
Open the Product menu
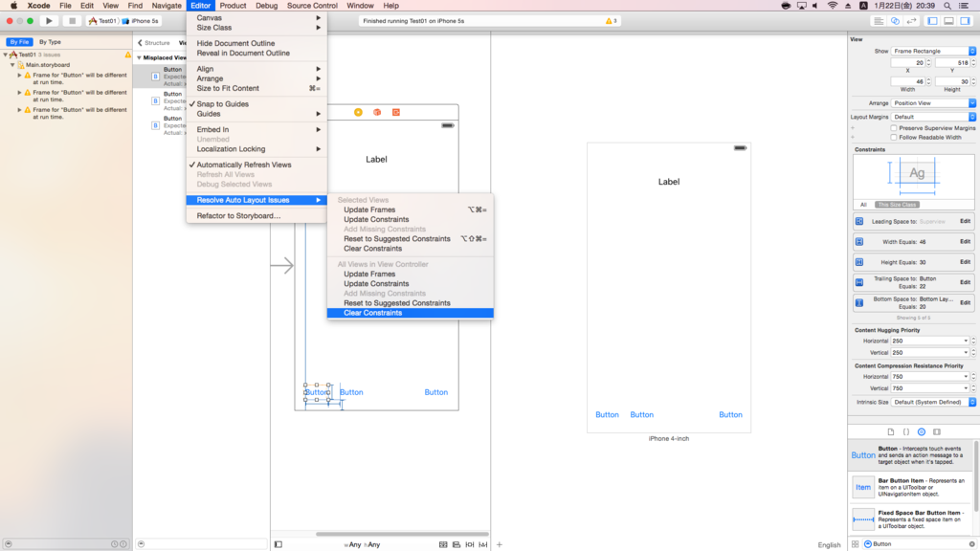pos(233,6)
